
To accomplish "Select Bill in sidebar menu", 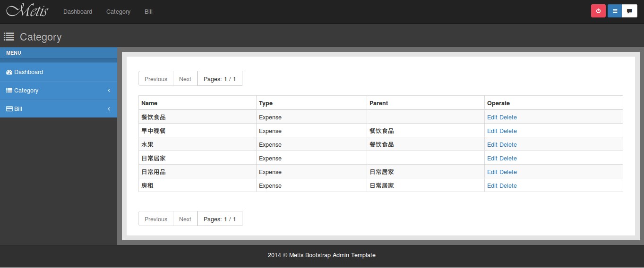I will (59, 109).
